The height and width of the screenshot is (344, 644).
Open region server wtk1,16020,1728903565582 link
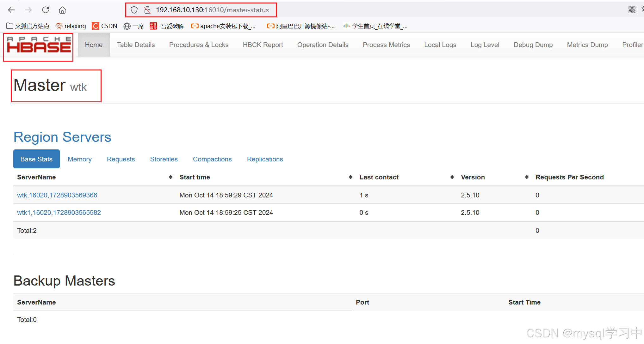[59, 213]
